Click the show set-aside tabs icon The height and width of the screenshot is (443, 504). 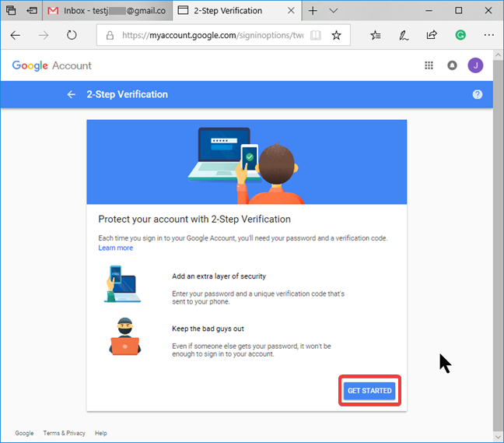[x=32, y=10]
